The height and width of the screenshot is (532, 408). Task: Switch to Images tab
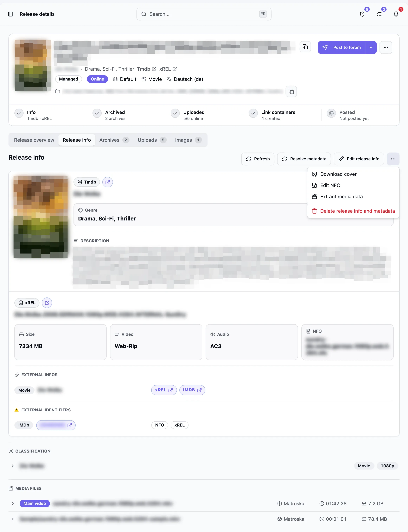point(188,140)
